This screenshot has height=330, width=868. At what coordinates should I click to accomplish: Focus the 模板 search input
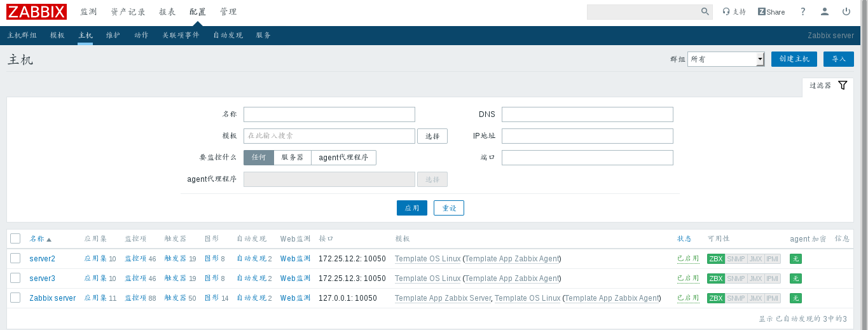coord(329,136)
